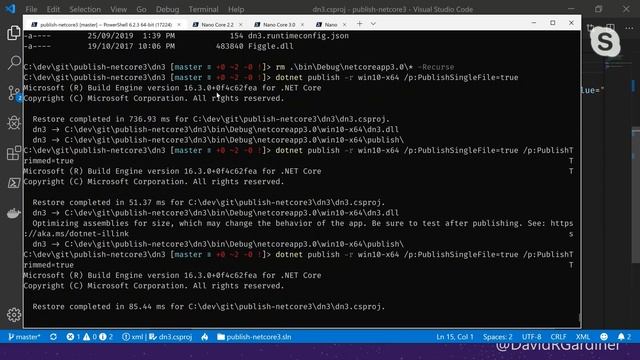640x360 pixels.
Task: Open the new tab dropdown chevron
Action: (373, 24)
